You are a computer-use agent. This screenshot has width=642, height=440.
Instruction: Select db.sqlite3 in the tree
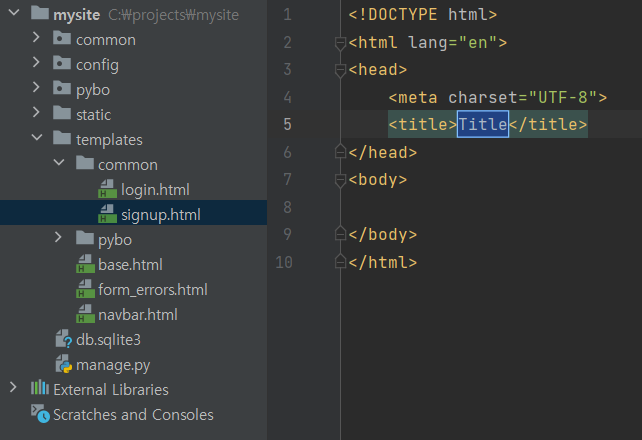(x=108, y=340)
